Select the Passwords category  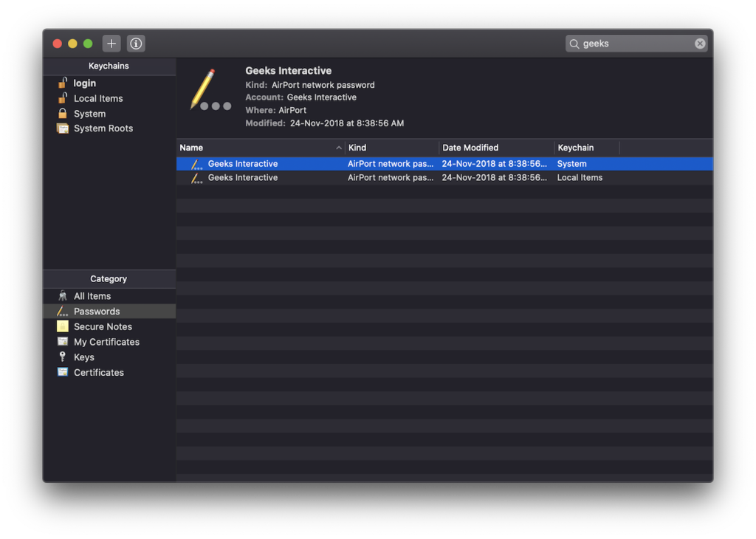click(x=94, y=311)
